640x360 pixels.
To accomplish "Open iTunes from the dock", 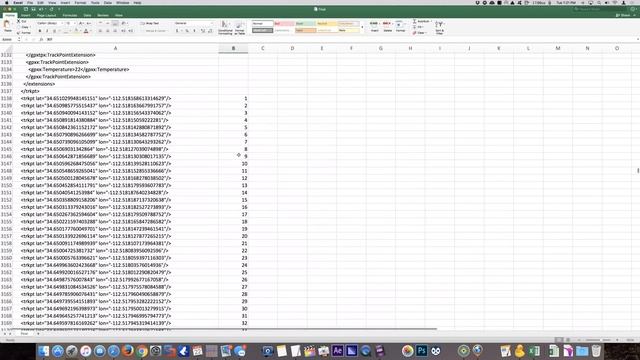I will click(86, 351).
